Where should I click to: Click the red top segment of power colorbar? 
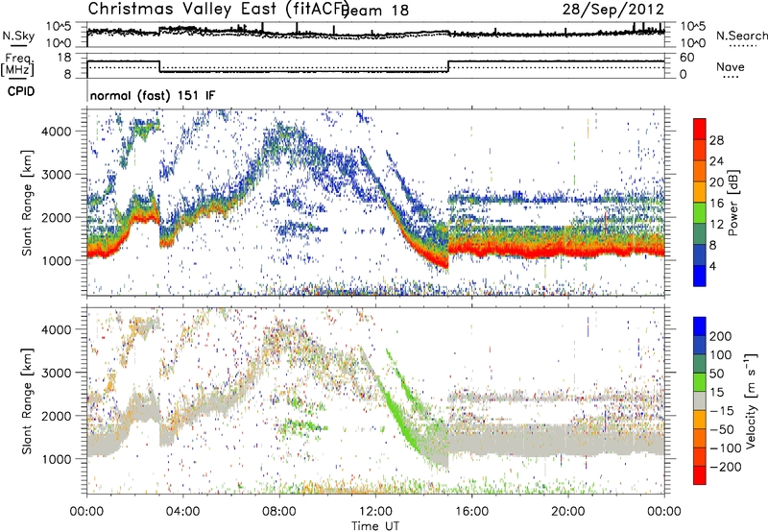[700, 129]
